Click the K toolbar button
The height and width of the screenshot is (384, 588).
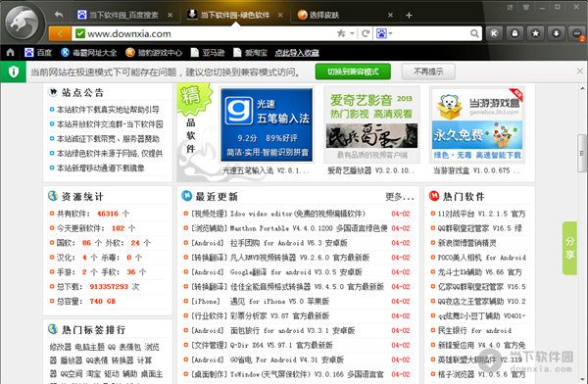tap(494, 33)
